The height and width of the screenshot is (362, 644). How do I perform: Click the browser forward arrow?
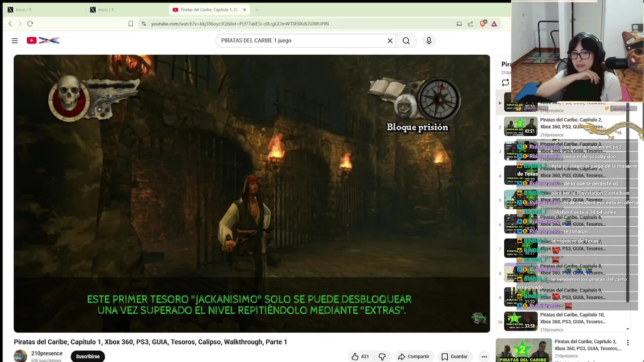tap(20, 24)
